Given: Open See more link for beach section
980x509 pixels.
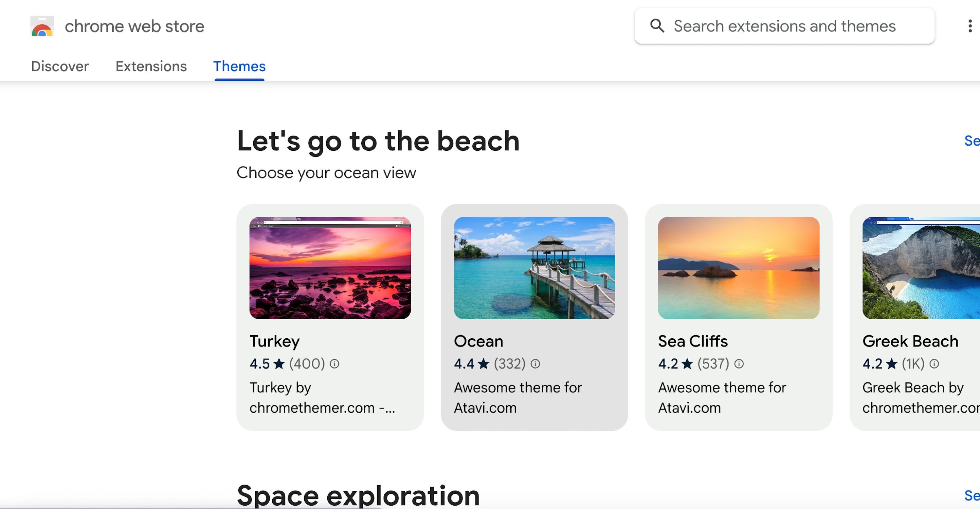Looking at the screenshot, I should coord(972,140).
